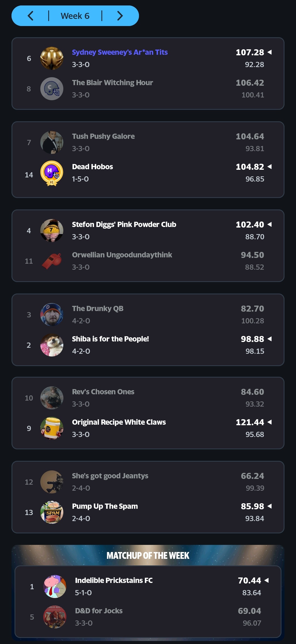This screenshot has width=296, height=644.
Task: Open Tush Pushy Galore team name
Action: tap(103, 136)
